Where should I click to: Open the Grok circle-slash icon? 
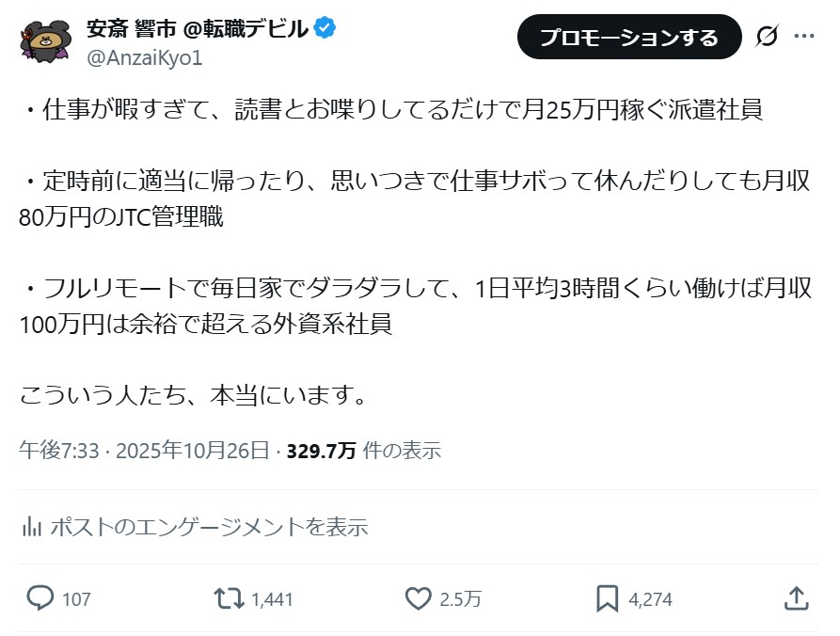click(x=767, y=37)
